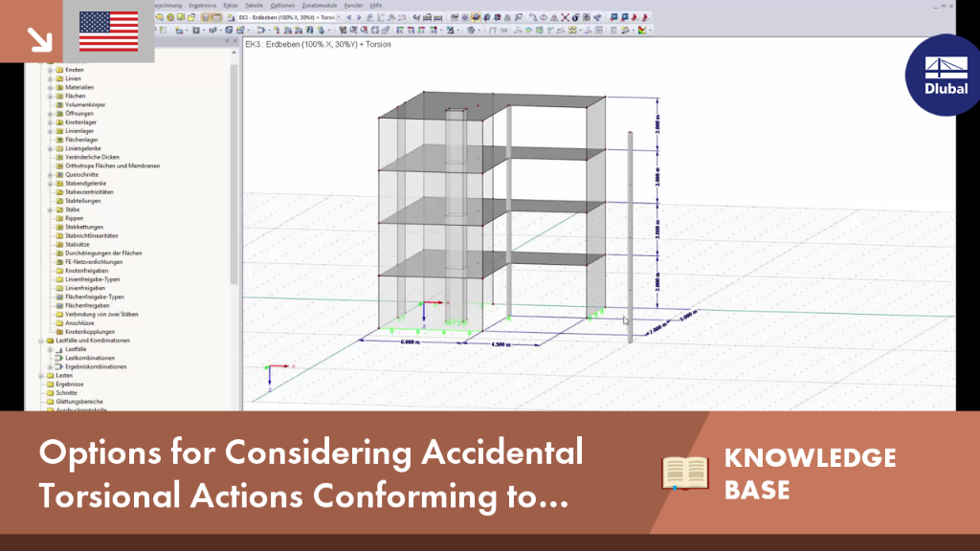Open the Tabelle menu
Screen dimensions: 980x551
click(254, 5)
